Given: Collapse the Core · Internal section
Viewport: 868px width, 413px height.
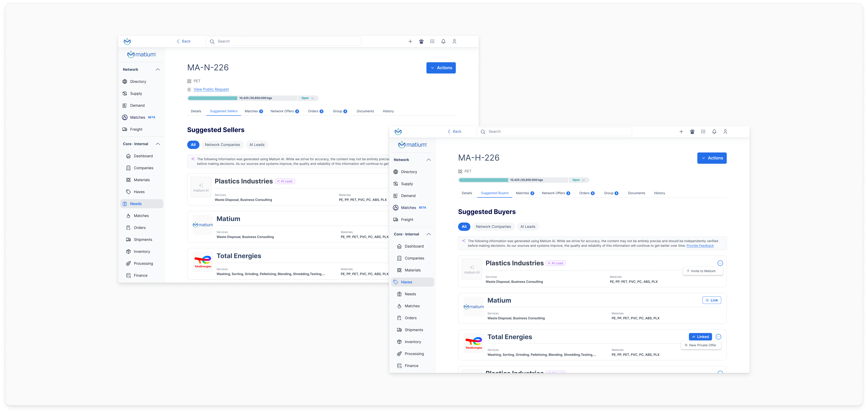Looking at the screenshot, I should tap(429, 234).
